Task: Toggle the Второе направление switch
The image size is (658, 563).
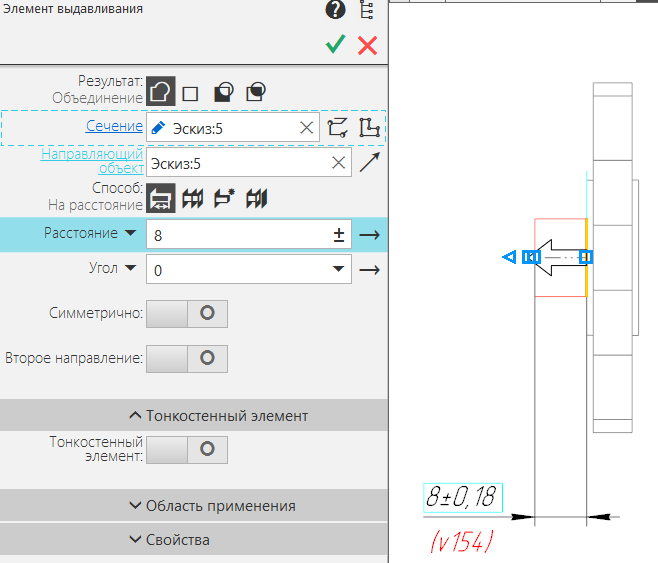Action: pos(187,359)
